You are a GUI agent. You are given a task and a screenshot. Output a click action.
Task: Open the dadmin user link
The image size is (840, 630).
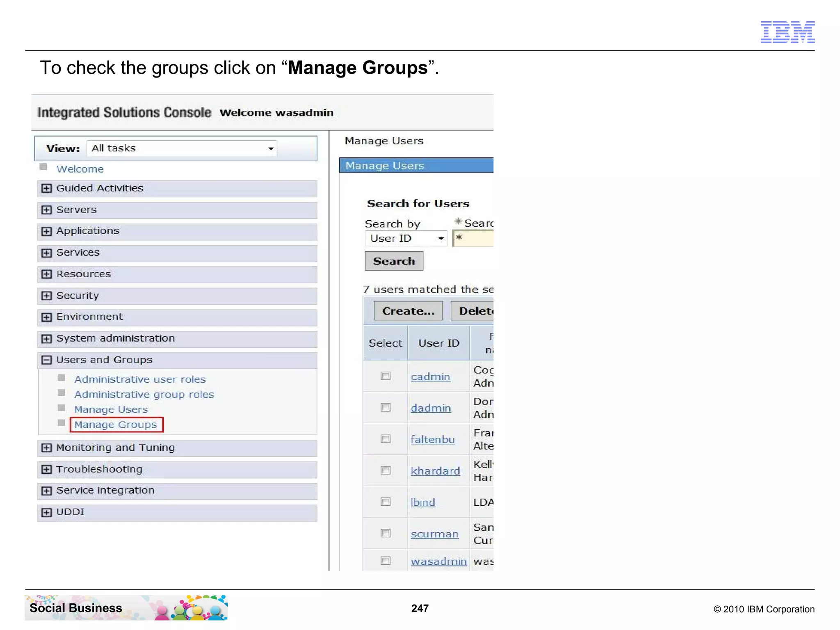(431, 408)
